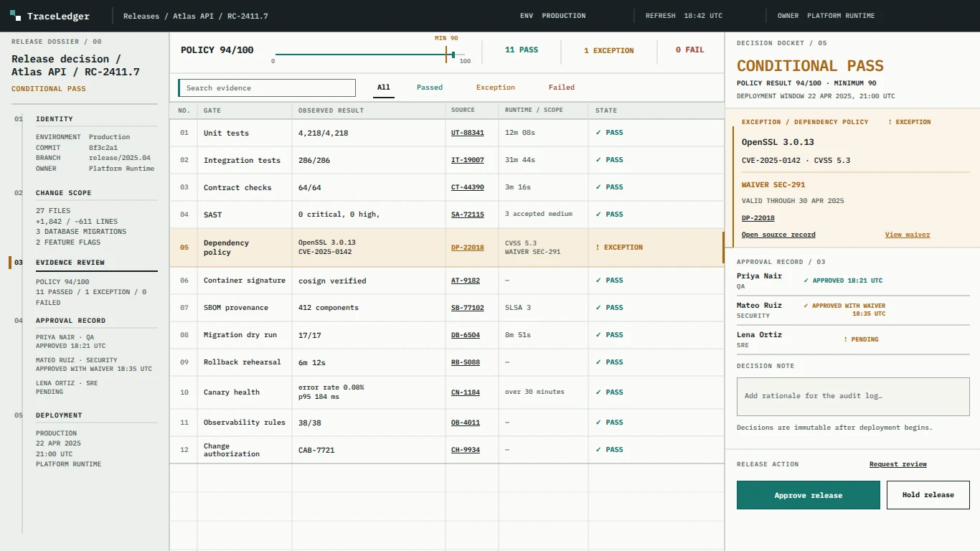The image size is (980, 551).
Task: Go to Evidence Review section in sidebar
Action: point(70,263)
